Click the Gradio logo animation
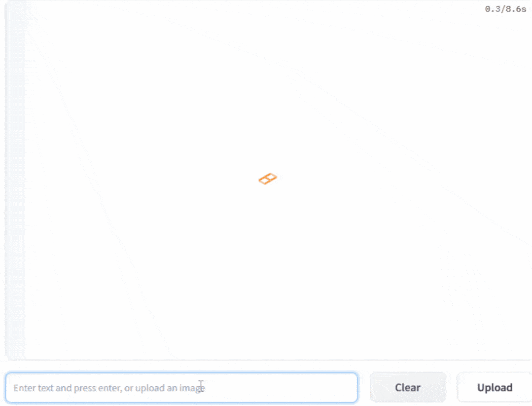 coord(268,179)
